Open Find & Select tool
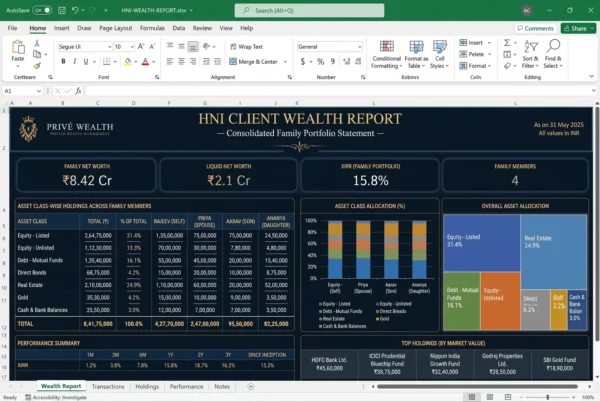Image resolution: width=600 pixels, height=402 pixels. (x=553, y=54)
